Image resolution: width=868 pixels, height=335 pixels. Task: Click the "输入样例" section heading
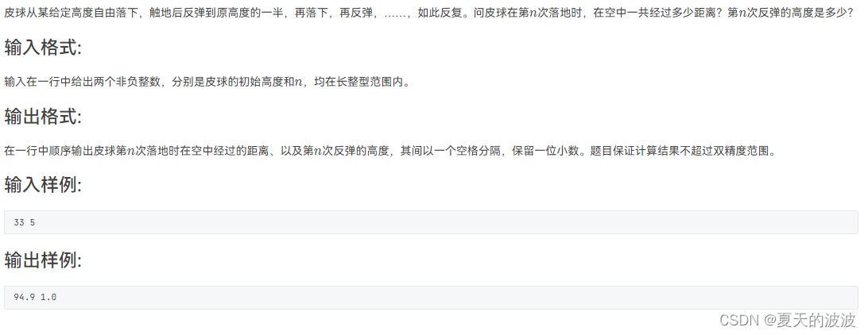[43, 185]
